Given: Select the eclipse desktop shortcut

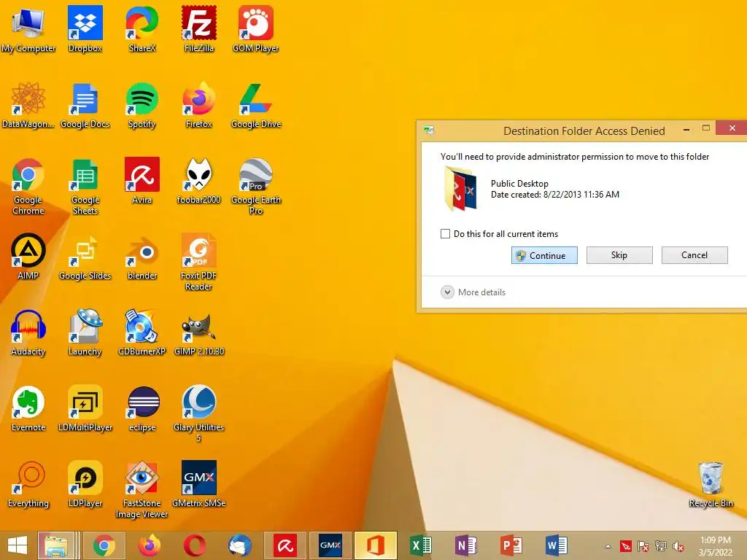Looking at the screenshot, I should click(142, 408).
